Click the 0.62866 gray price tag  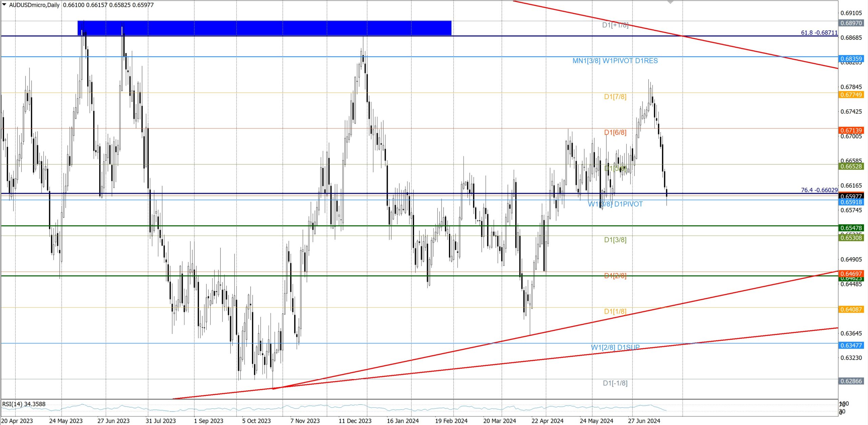tap(851, 381)
